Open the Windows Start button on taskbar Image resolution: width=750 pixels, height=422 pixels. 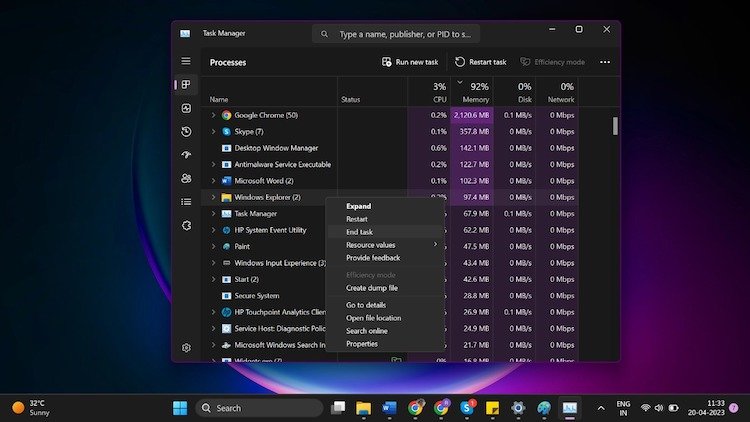[x=180, y=408]
